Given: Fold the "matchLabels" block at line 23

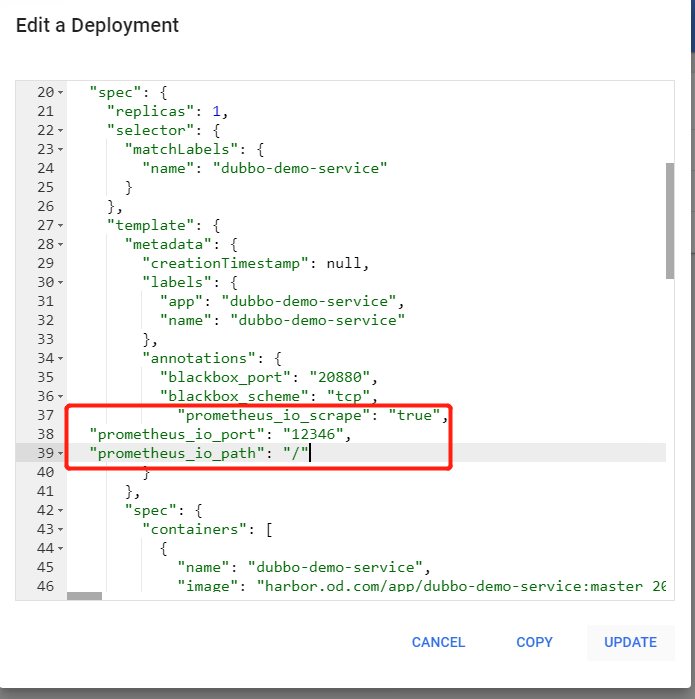Looking at the screenshot, I should pyautogui.click(x=60, y=150).
